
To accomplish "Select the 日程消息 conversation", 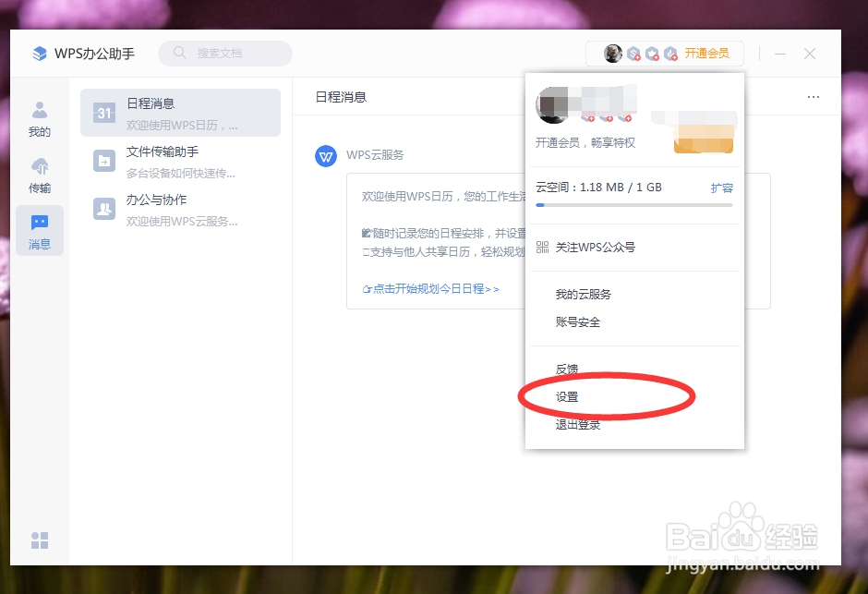I will (180, 113).
